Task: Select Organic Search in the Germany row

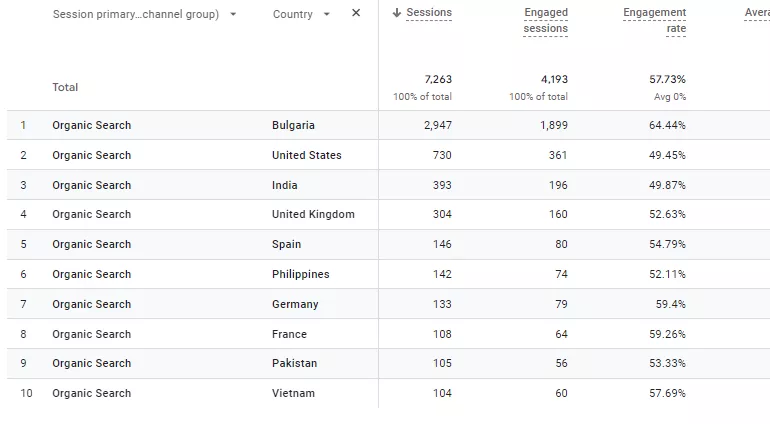Action: click(x=92, y=304)
